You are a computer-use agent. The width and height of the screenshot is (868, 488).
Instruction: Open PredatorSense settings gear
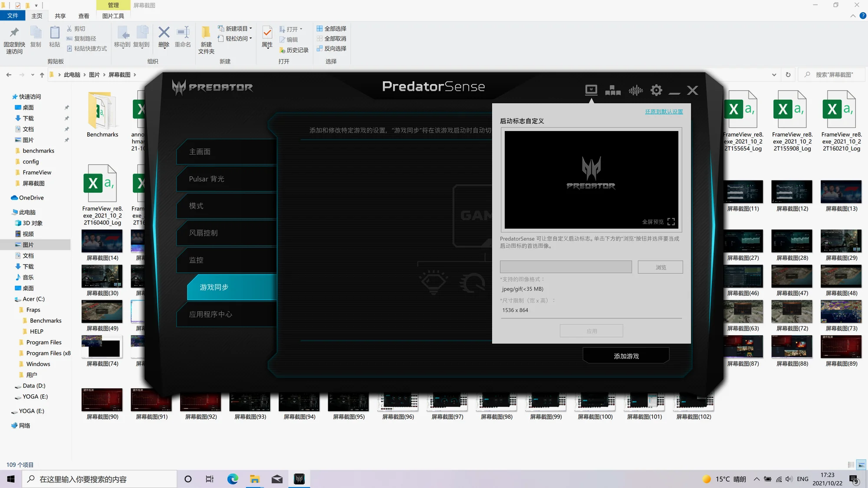pyautogui.click(x=656, y=90)
